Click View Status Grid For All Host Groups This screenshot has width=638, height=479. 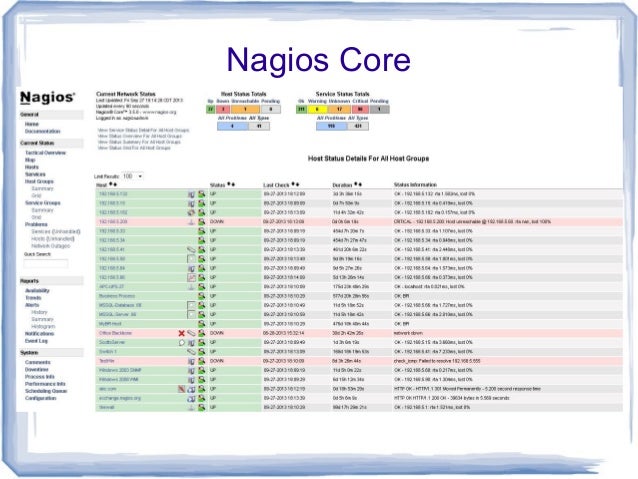[x=134, y=148]
